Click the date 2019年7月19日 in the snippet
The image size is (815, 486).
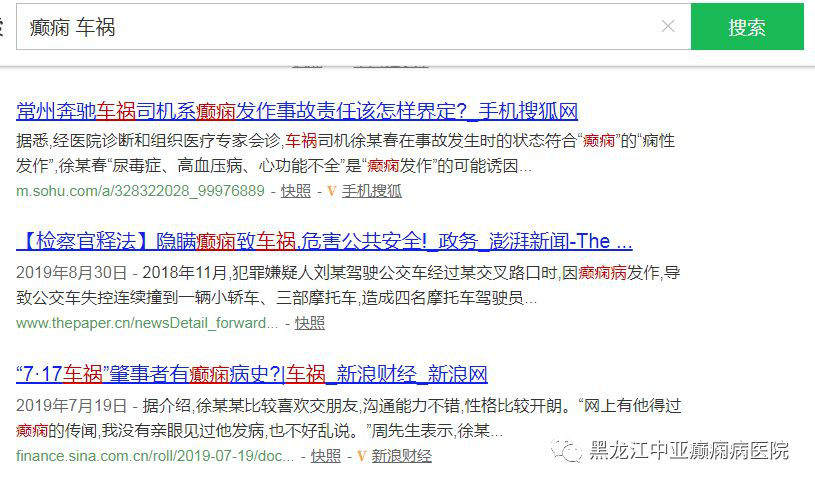click(x=71, y=405)
